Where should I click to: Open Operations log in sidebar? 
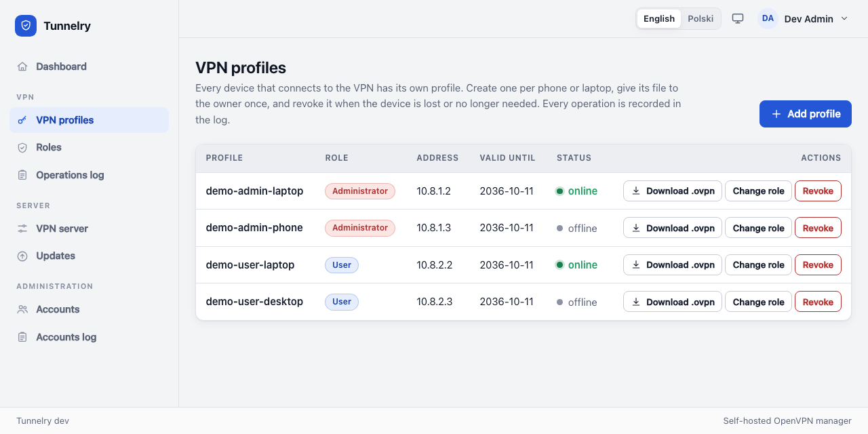pos(89,175)
